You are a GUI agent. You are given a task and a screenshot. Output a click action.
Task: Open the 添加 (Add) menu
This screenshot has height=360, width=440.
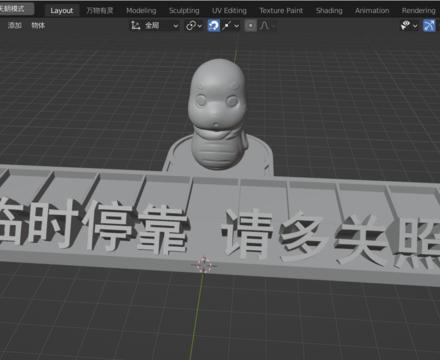[x=15, y=26]
